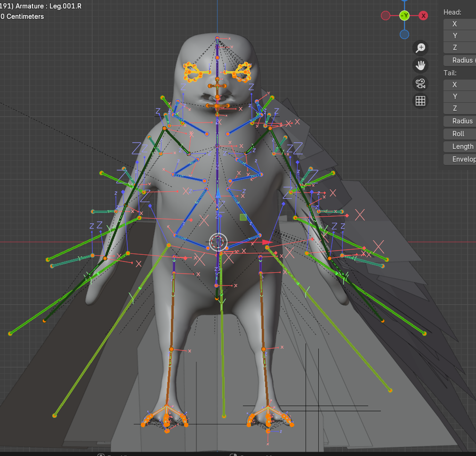The width and height of the screenshot is (476, 456).
Task: Click the perspective/orthographic grid icon
Action: click(x=420, y=100)
